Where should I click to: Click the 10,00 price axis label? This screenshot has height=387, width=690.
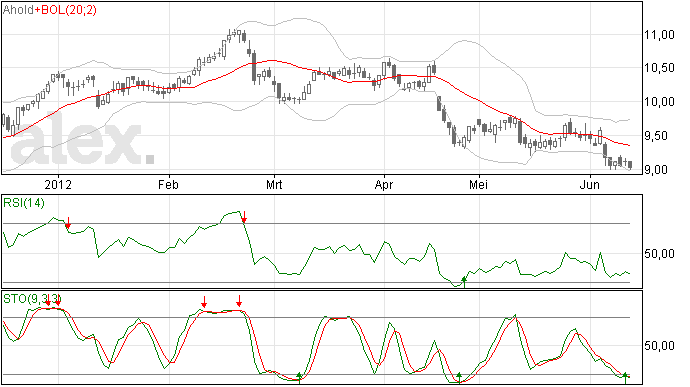tap(659, 102)
